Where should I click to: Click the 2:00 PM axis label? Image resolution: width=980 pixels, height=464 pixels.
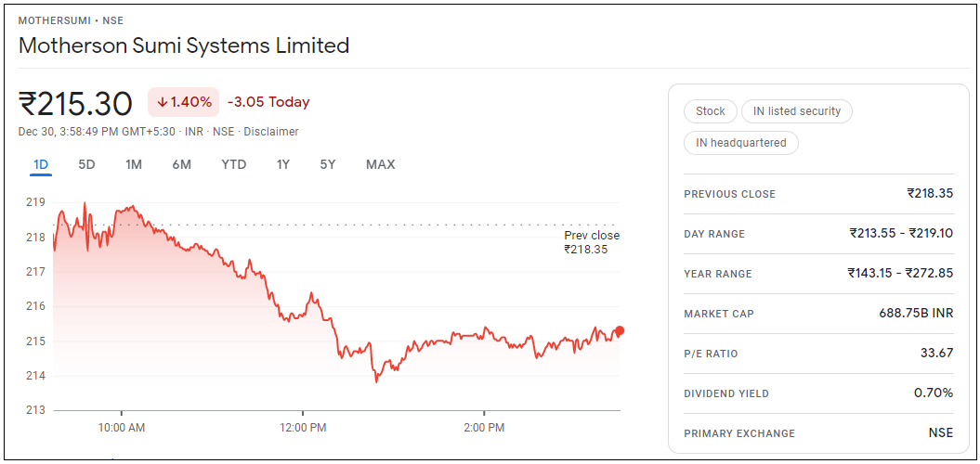484,429
